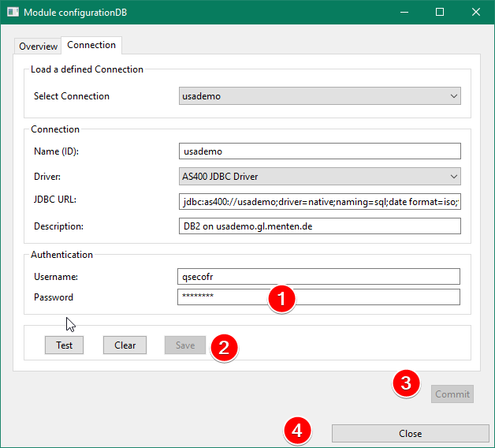Open the Select Connection dropdown
Viewport: 495px width, 448px height.
click(x=319, y=96)
